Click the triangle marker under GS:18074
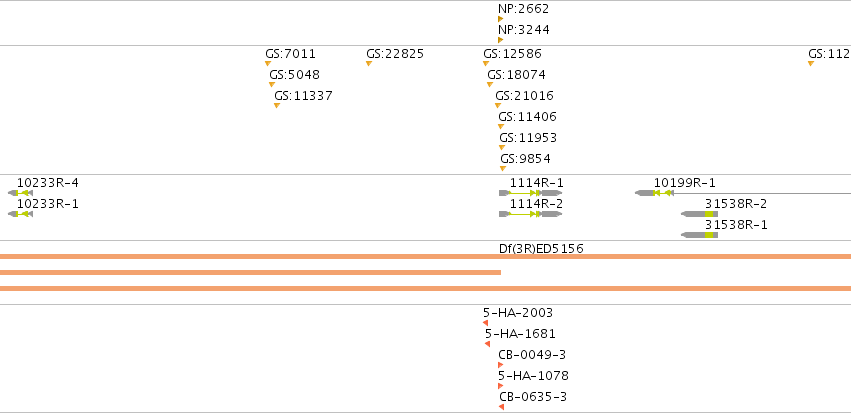This screenshot has height=413, width=851. [x=490, y=85]
